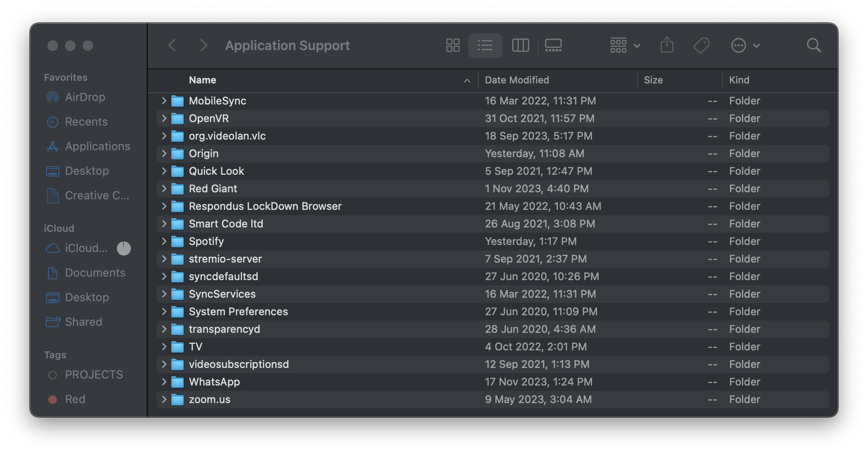Click the Red tag color dot
The height and width of the screenshot is (454, 868).
click(53, 400)
